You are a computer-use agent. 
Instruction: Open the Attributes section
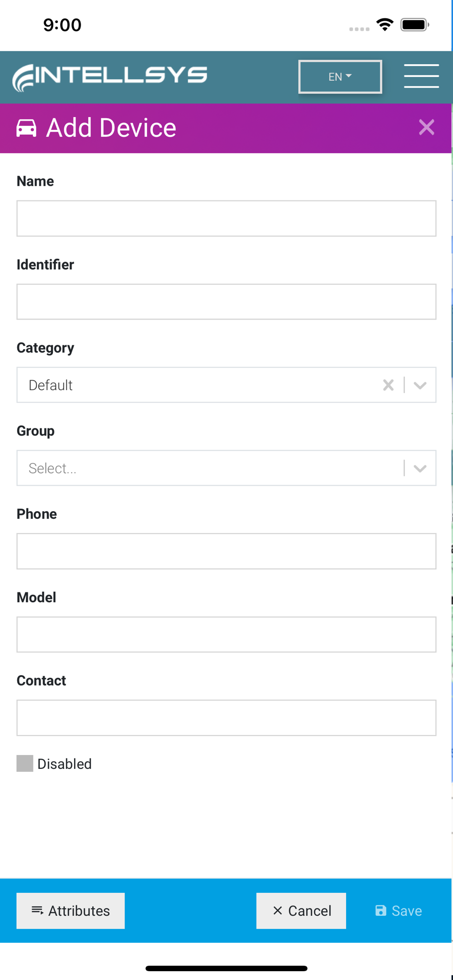(x=71, y=910)
